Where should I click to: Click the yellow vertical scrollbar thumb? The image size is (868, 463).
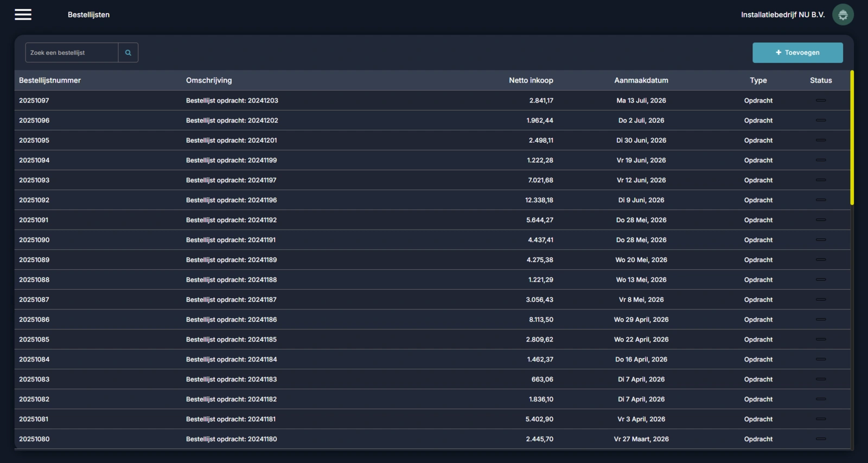coord(852,138)
